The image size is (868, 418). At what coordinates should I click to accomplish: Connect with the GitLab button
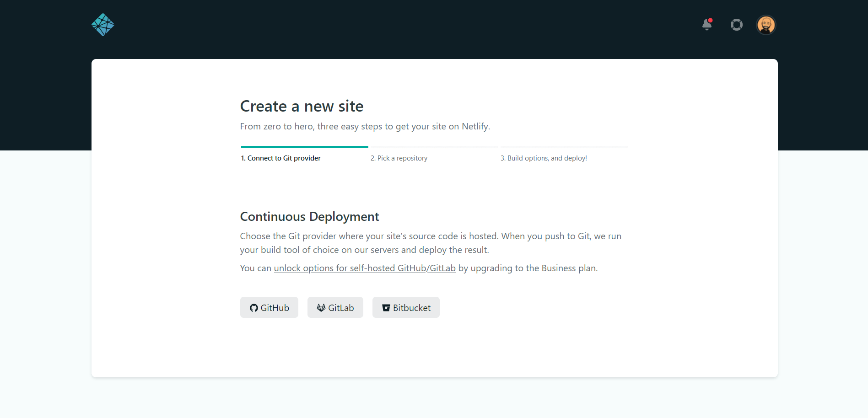(x=335, y=307)
